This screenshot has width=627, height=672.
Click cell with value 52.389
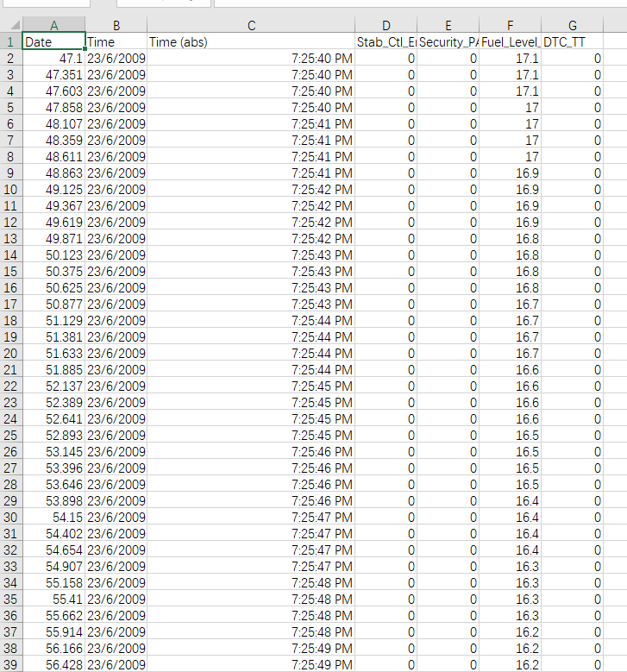tap(53, 403)
